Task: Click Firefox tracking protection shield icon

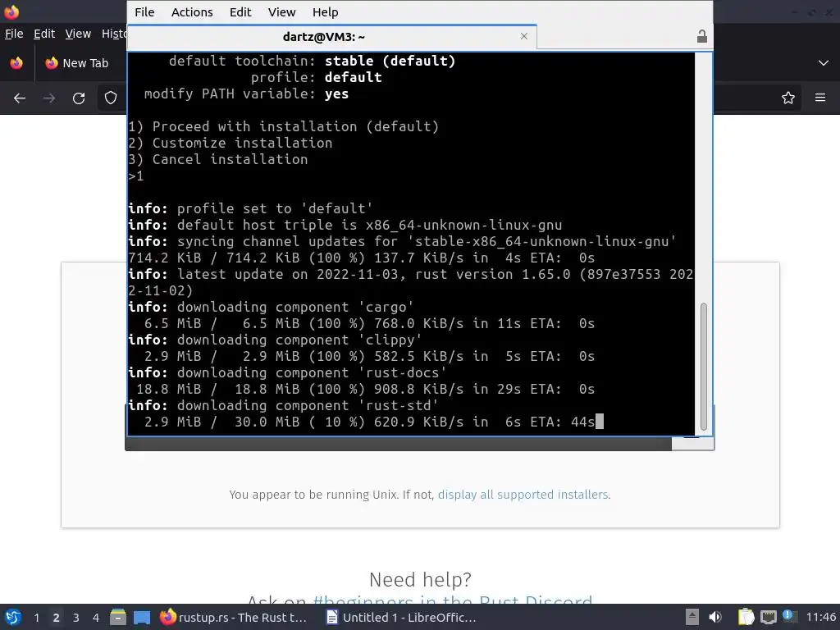Action: pos(111,98)
